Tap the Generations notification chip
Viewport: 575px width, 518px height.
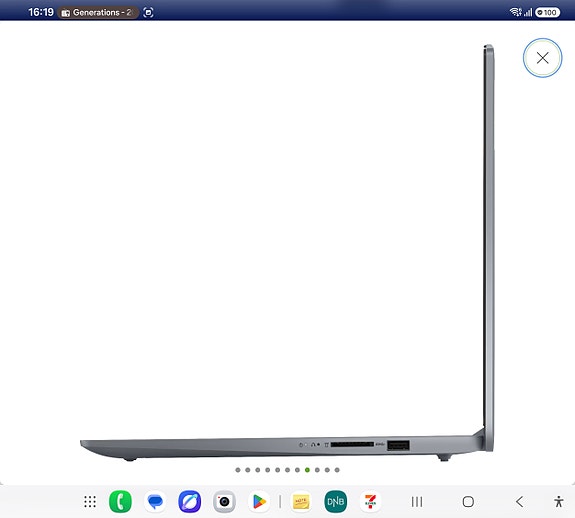point(98,12)
